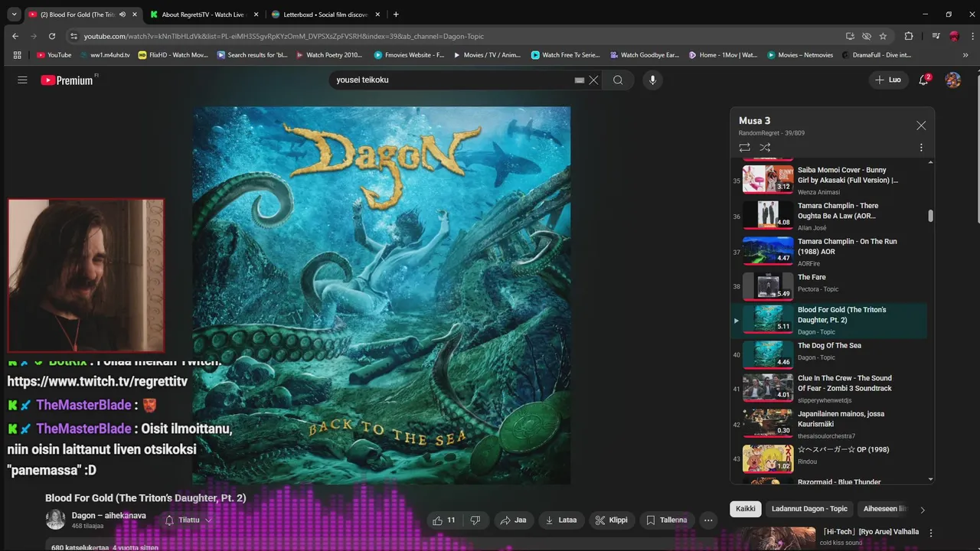The width and height of the screenshot is (980, 551).
Task: Select Ladannut Dagon - Topic chip
Action: click(x=809, y=509)
